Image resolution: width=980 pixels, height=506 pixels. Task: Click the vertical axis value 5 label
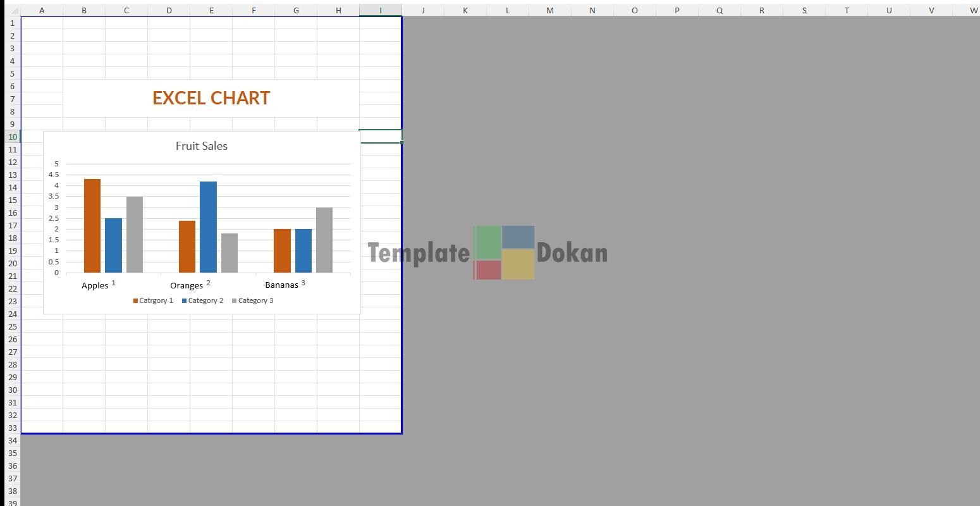pyautogui.click(x=56, y=164)
